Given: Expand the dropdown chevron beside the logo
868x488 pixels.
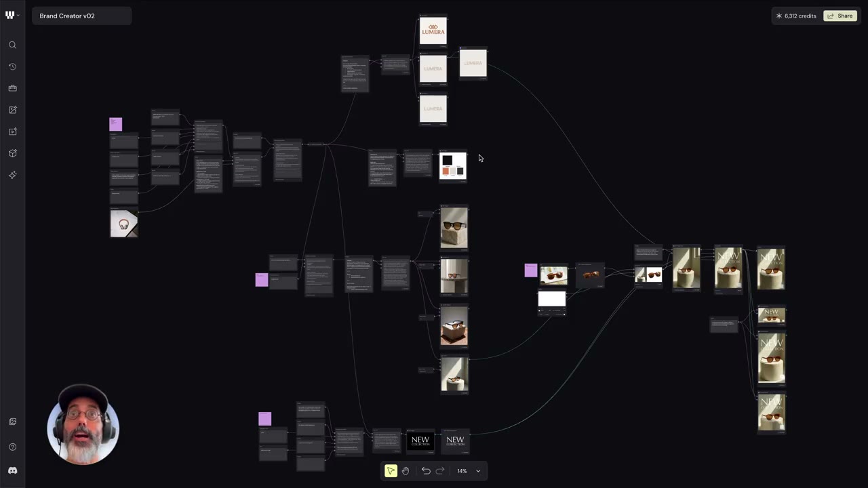Looking at the screenshot, I should 18,15.
